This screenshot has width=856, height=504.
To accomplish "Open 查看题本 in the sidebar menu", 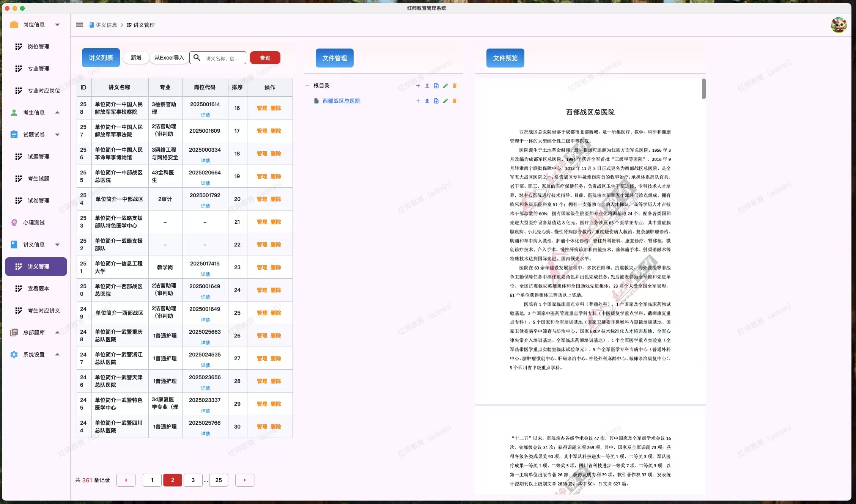I will [38, 289].
